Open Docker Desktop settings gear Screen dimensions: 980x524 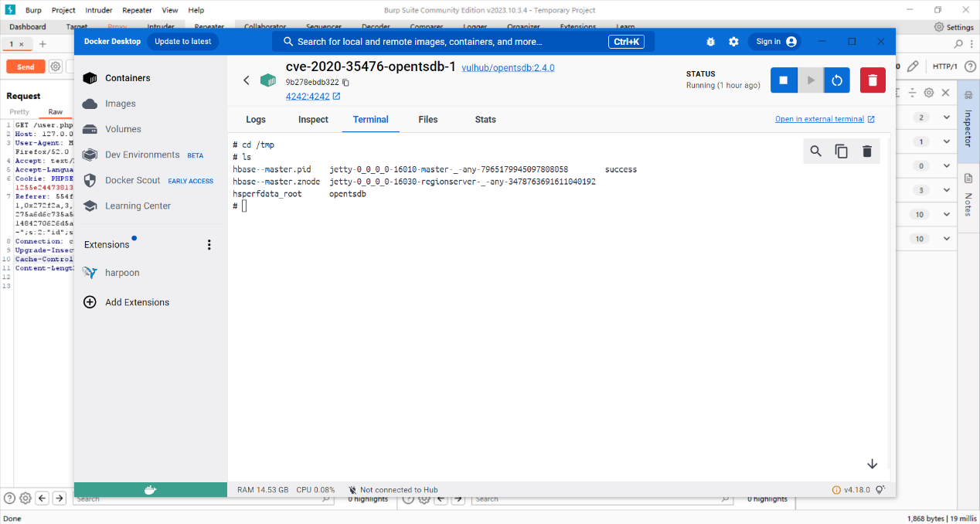733,42
